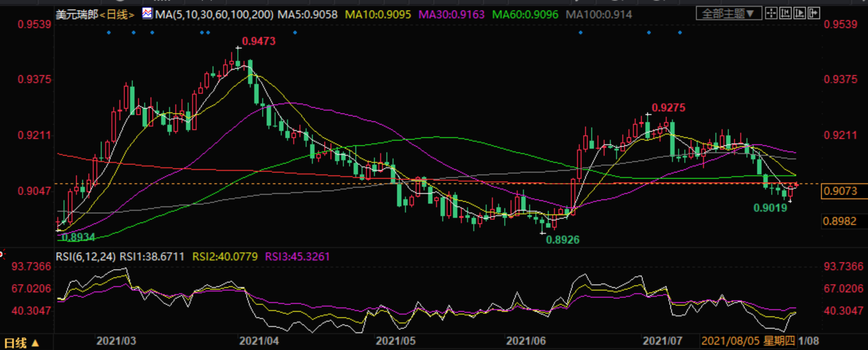
Task: Click the RSI(6,12,24) indicator label
Action: click(86, 257)
